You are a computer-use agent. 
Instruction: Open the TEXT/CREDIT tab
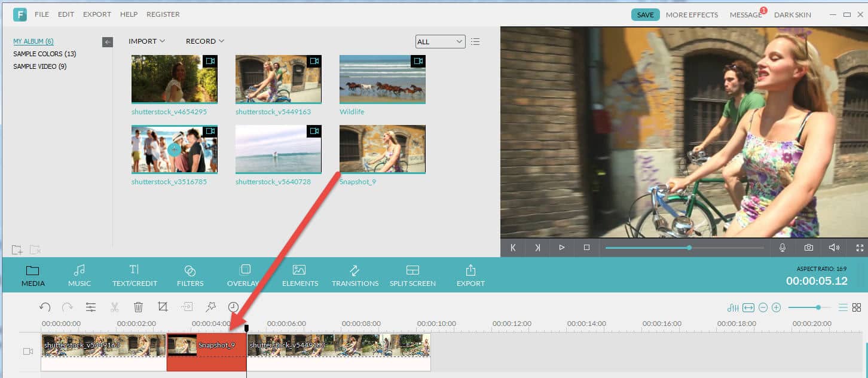[135, 276]
